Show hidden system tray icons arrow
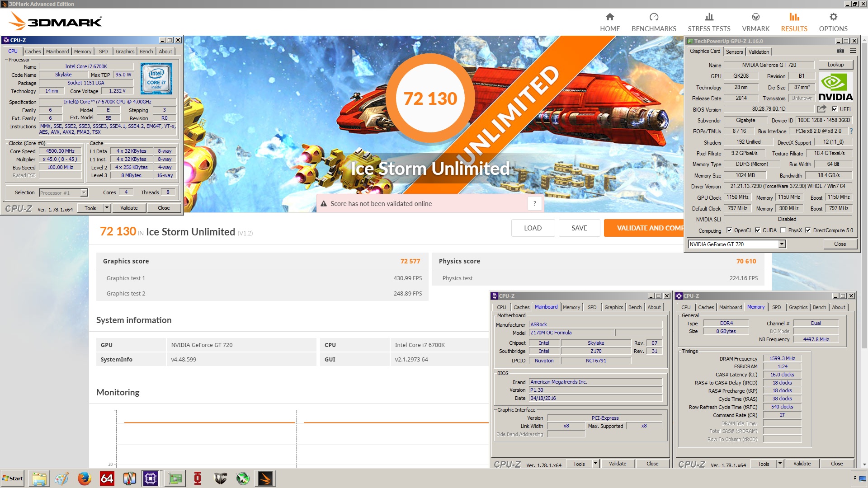 click(855, 478)
